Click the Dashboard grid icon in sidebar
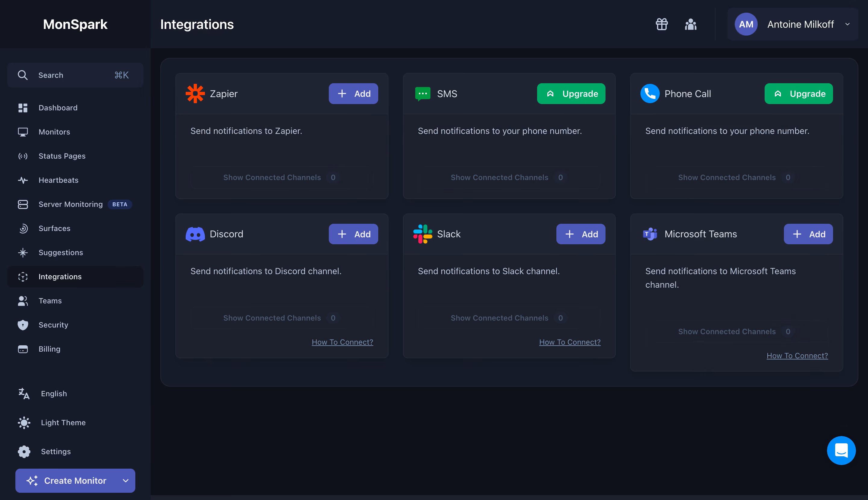This screenshot has height=500, width=868. (23, 108)
